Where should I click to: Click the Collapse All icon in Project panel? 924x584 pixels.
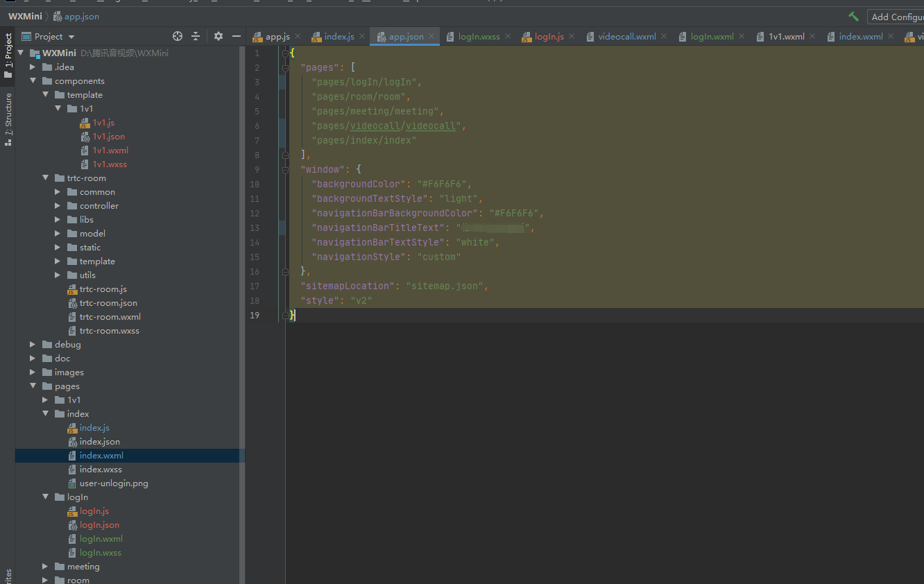[196, 36]
